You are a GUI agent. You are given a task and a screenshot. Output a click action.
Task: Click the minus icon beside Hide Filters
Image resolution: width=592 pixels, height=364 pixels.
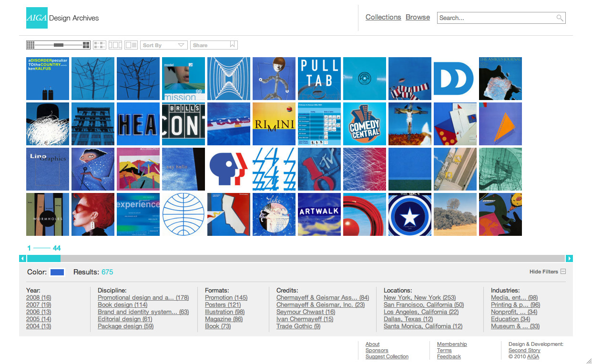[x=563, y=272]
